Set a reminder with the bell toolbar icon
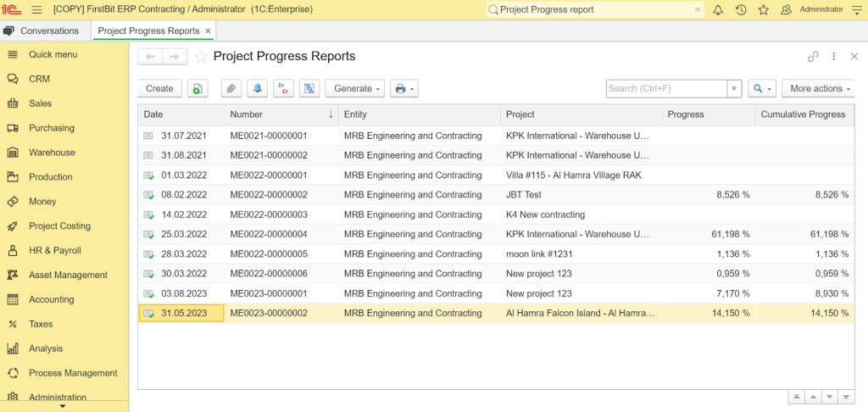The image size is (868, 412). tap(258, 89)
